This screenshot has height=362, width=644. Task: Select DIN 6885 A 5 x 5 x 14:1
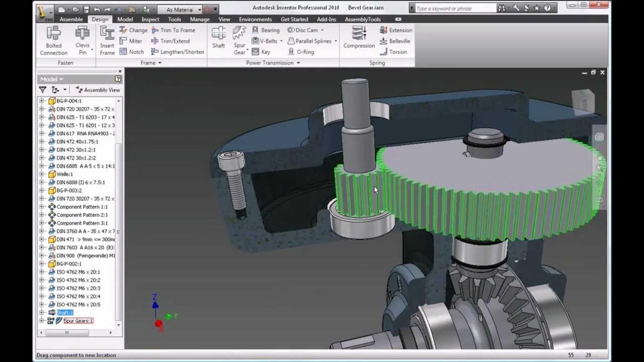pos(86,166)
